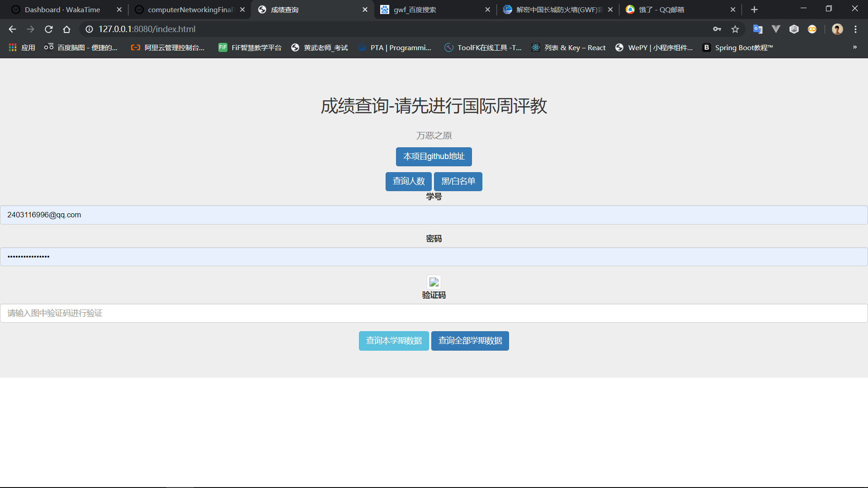This screenshot has width=868, height=488.
Task: Open the Chrome three-dot menu
Action: pos(855,29)
